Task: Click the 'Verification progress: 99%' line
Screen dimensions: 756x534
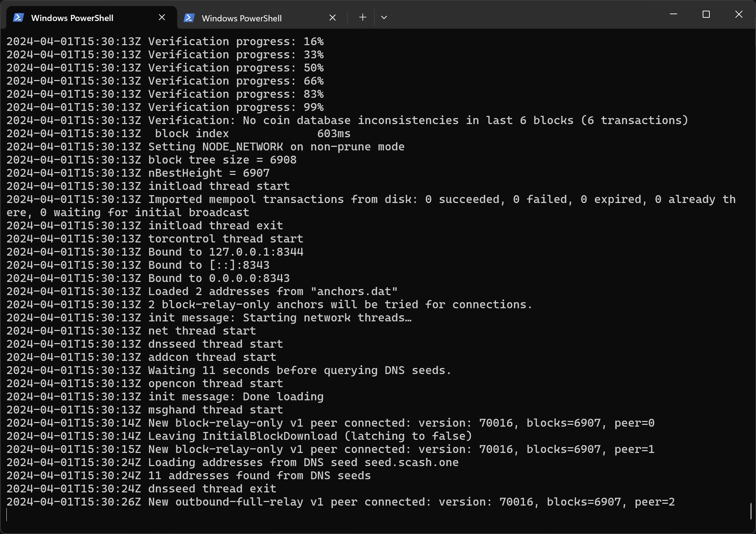Action: click(165, 107)
